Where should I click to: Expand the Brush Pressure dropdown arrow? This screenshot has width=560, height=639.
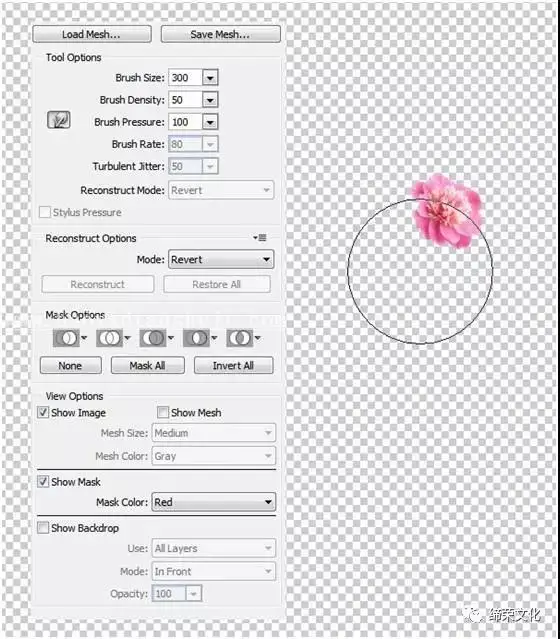[x=210, y=122]
